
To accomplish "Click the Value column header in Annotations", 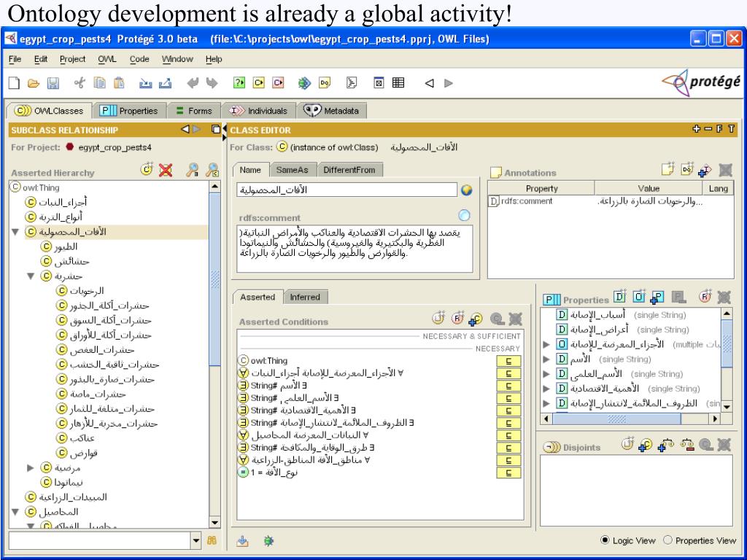I will pos(649,189).
